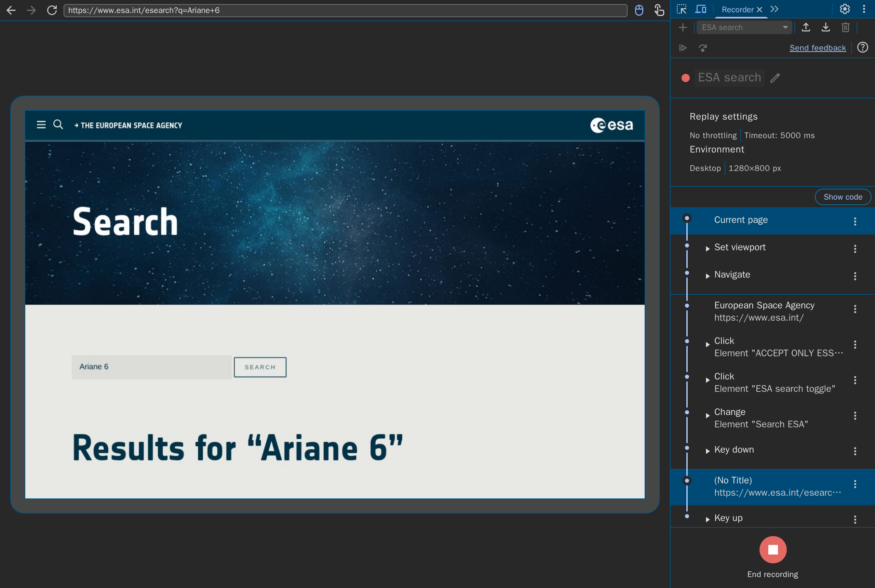Screen dimensions: 875x588
Task: Click the slow replay icon
Action: pos(703,48)
